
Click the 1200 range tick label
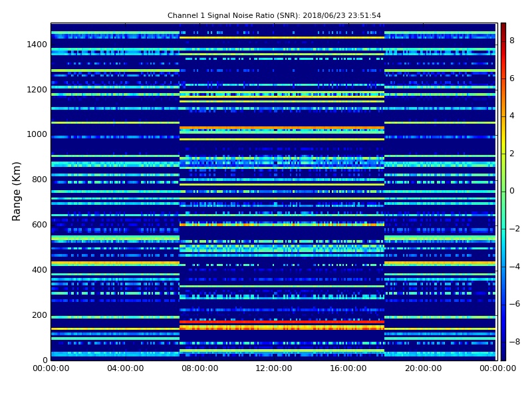37,90
